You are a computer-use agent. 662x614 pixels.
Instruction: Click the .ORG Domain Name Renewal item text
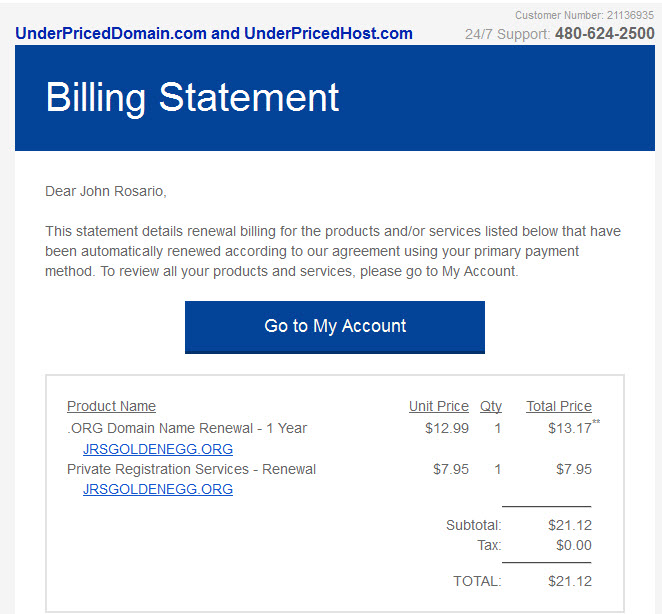[x=187, y=428]
